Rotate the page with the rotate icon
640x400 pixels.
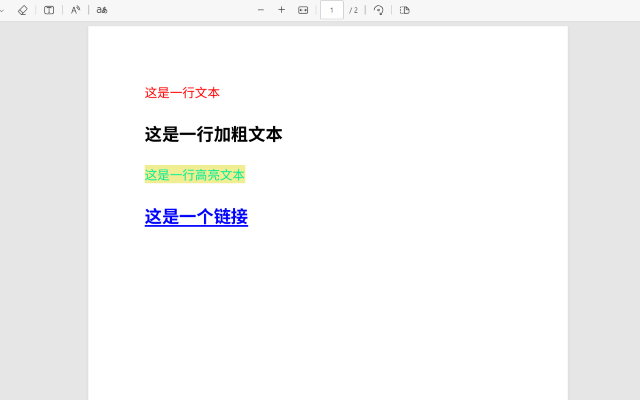tap(378, 10)
